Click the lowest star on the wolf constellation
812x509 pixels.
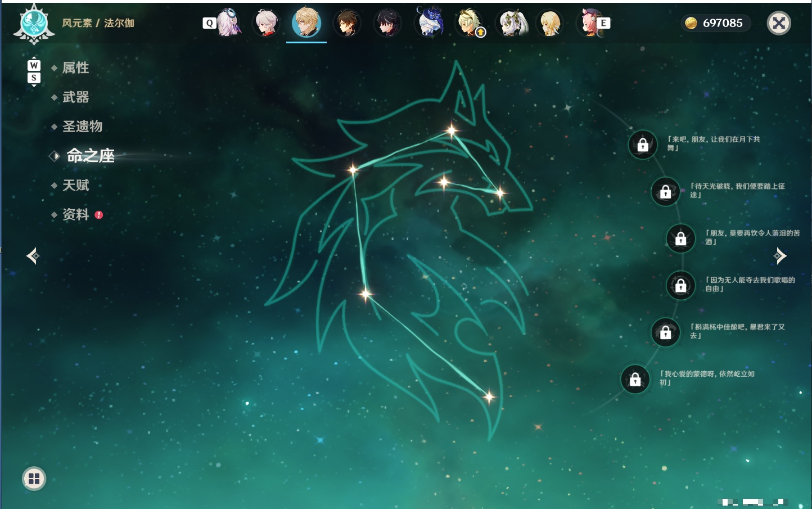(489, 397)
